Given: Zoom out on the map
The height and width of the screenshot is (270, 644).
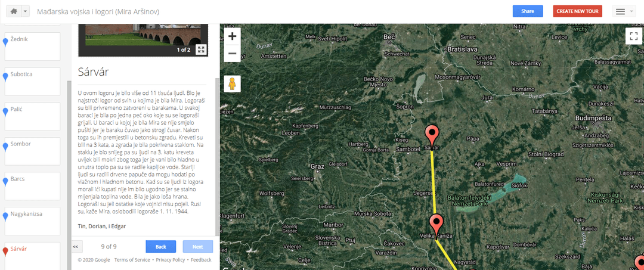Looking at the screenshot, I should pos(232,53).
